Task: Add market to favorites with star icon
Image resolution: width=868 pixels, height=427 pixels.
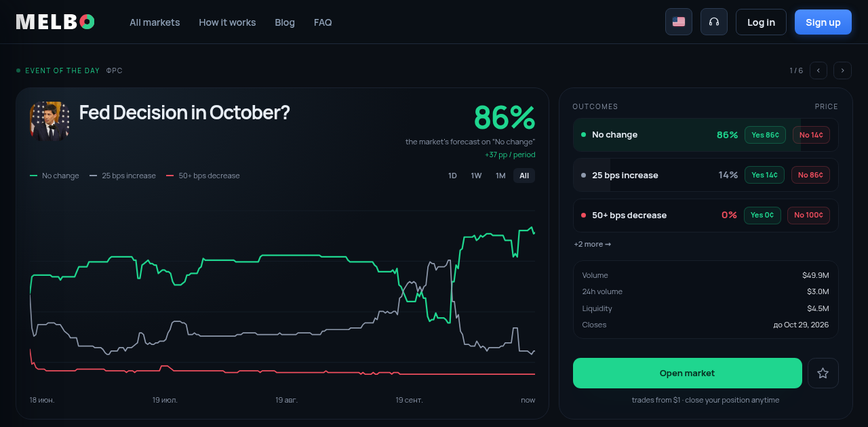Action: point(823,373)
